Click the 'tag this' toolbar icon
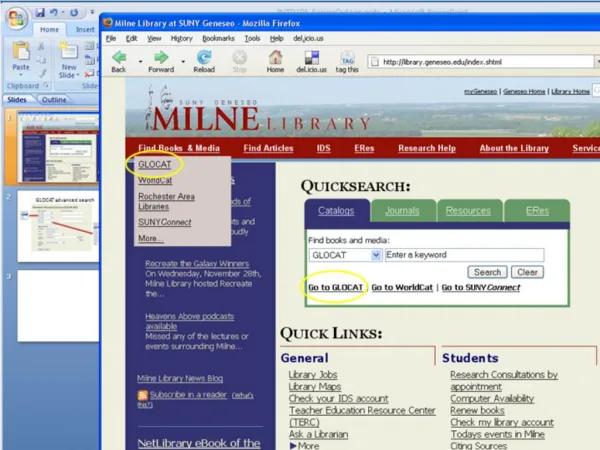The image size is (600, 450). 347,58
